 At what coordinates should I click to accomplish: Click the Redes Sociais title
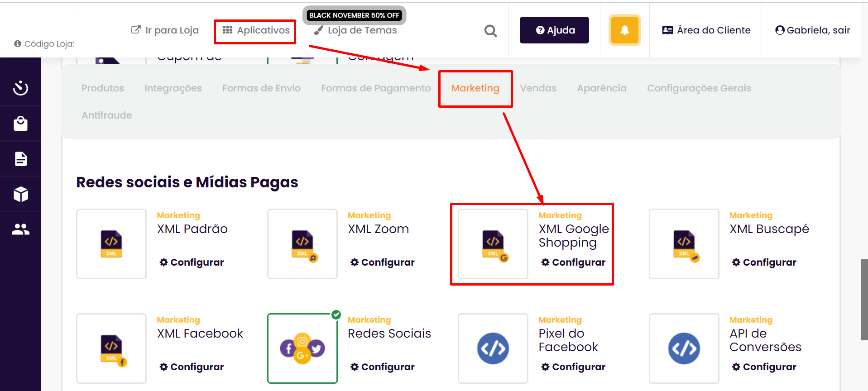point(389,334)
